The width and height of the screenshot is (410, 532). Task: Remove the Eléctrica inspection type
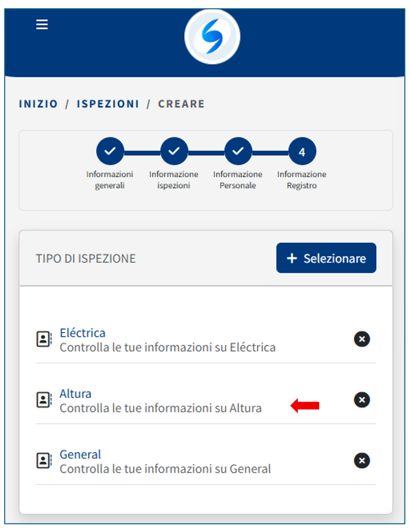(x=362, y=339)
